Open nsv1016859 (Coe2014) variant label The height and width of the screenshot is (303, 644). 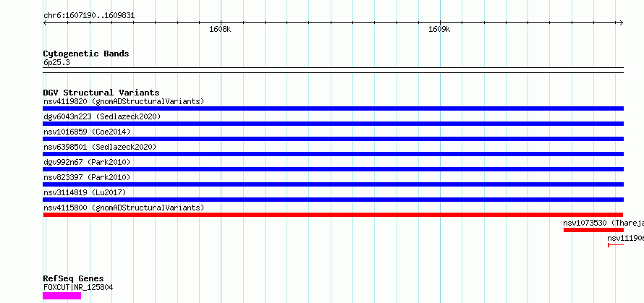click(87, 132)
